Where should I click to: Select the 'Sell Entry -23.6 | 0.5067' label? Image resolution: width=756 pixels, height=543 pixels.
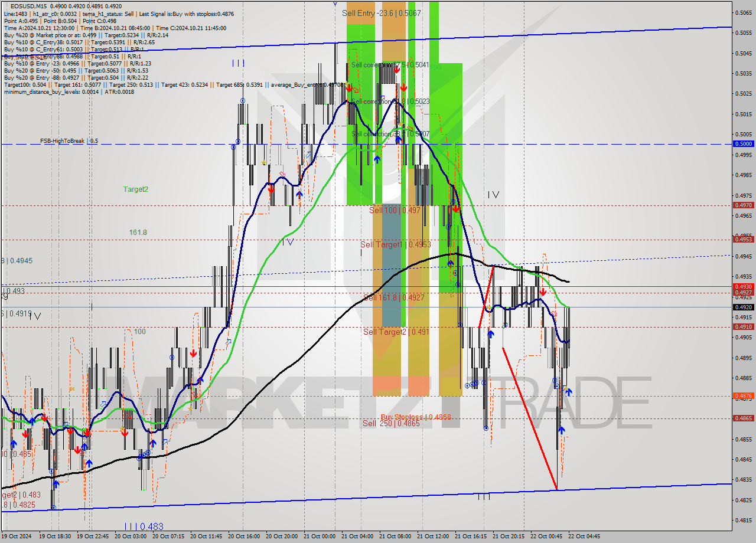pyautogui.click(x=382, y=13)
